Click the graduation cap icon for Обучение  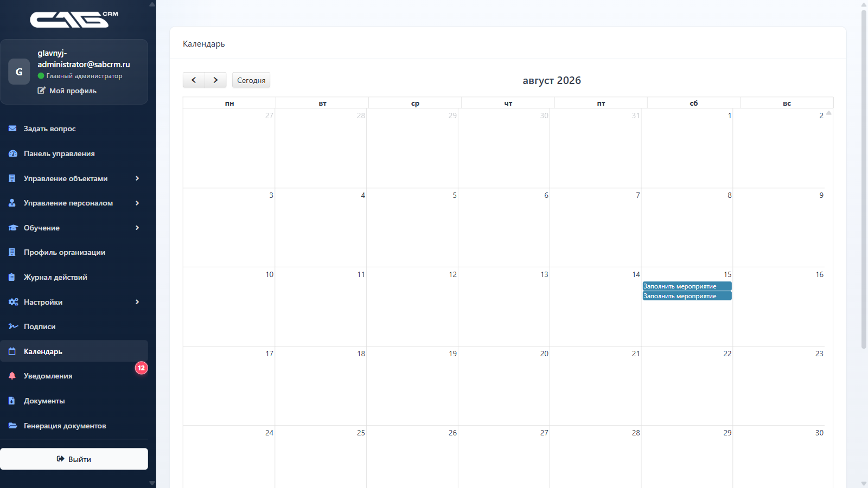coord(13,228)
